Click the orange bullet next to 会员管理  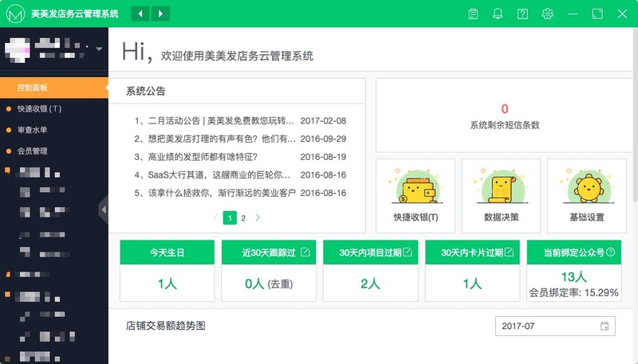(9, 151)
